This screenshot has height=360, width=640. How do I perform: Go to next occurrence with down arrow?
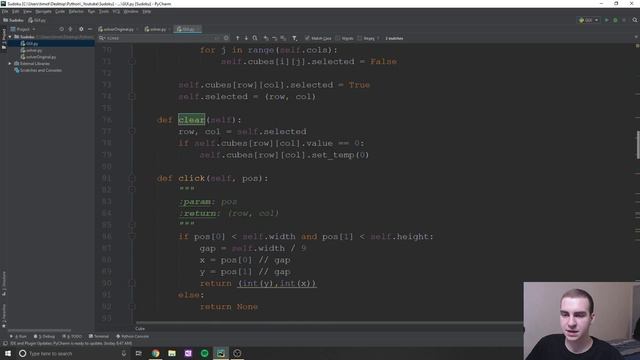pos(246,38)
